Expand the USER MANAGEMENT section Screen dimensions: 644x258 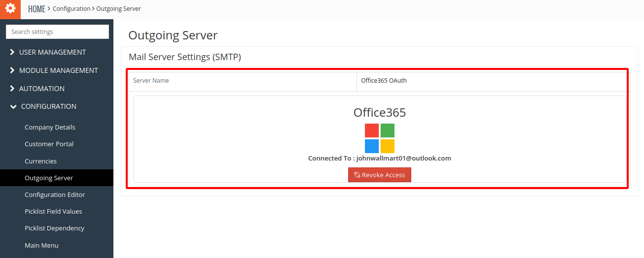(x=52, y=52)
